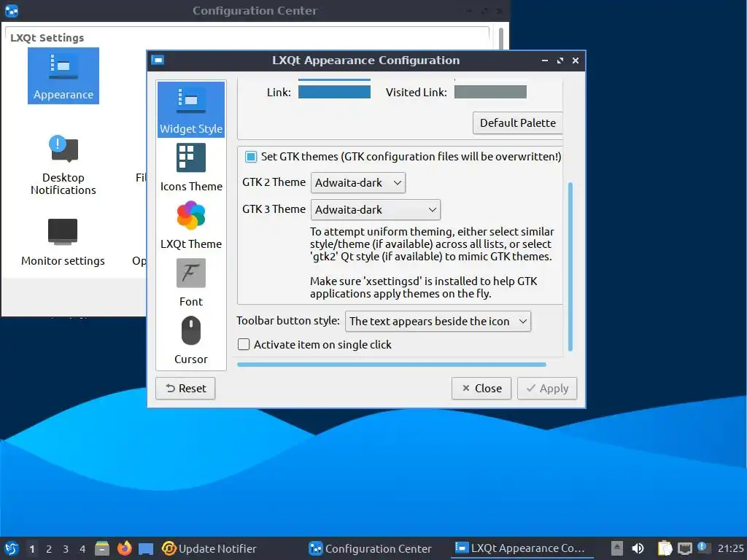This screenshot has width=747, height=560.
Task: Click the Apply button
Action: [x=547, y=389]
